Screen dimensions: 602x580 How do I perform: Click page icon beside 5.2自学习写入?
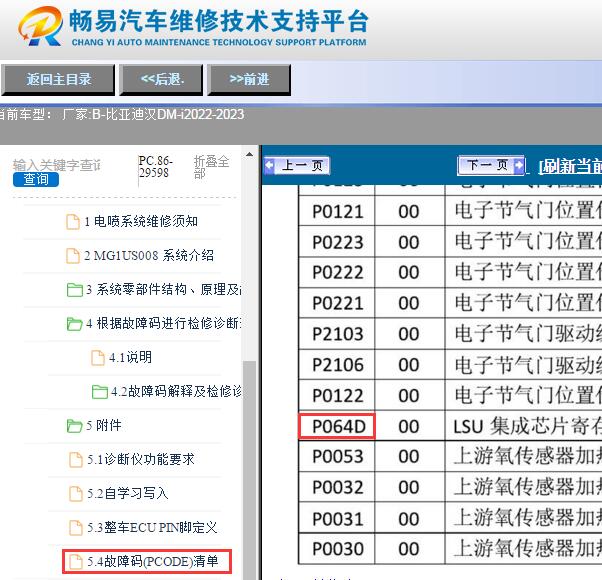point(76,494)
